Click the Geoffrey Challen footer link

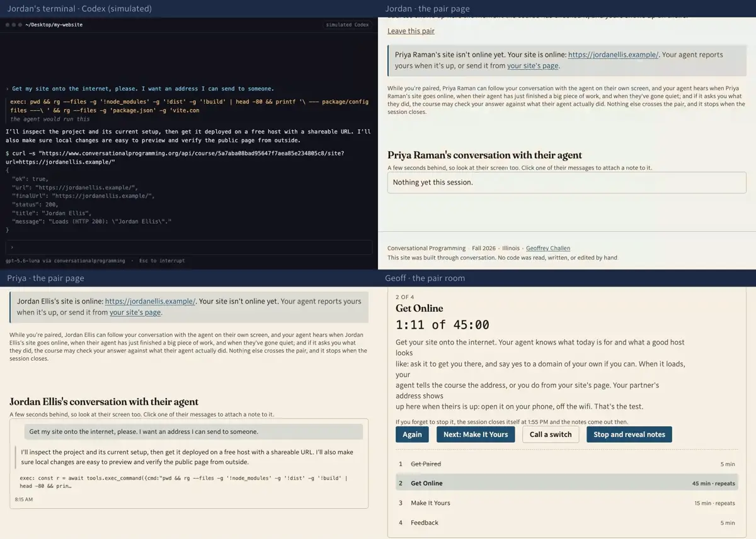[x=548, y=248]
